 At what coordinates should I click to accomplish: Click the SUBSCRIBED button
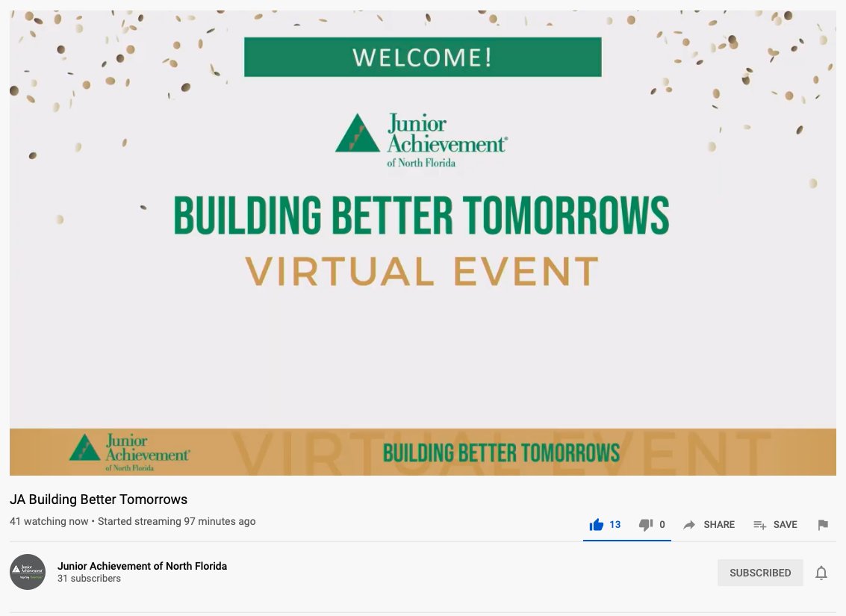pyautogui.click(x=760, y=573)
